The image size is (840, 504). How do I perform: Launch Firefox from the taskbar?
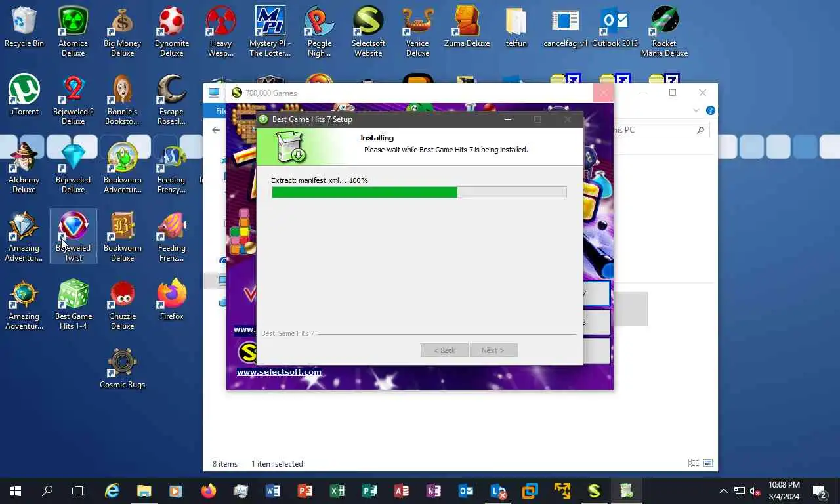209,491
